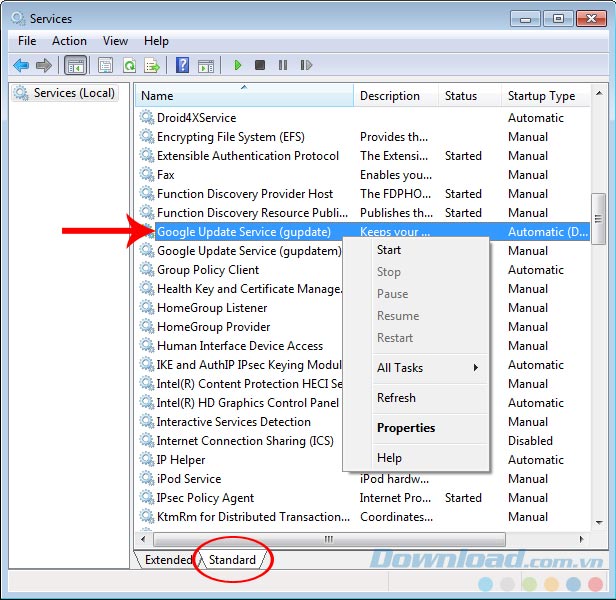Open the View menu
Image resolution: width=616 pixels, height=600 pixels.
(x=115, y=41)
